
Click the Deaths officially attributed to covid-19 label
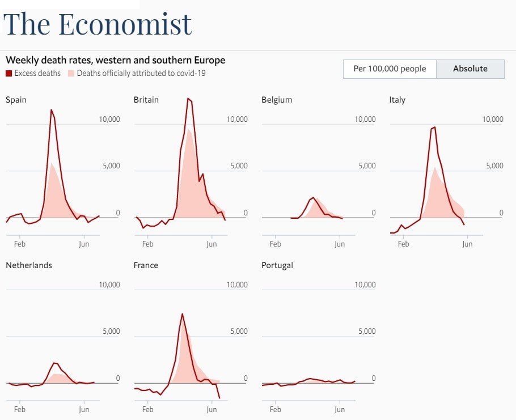[x=141, y=73]
